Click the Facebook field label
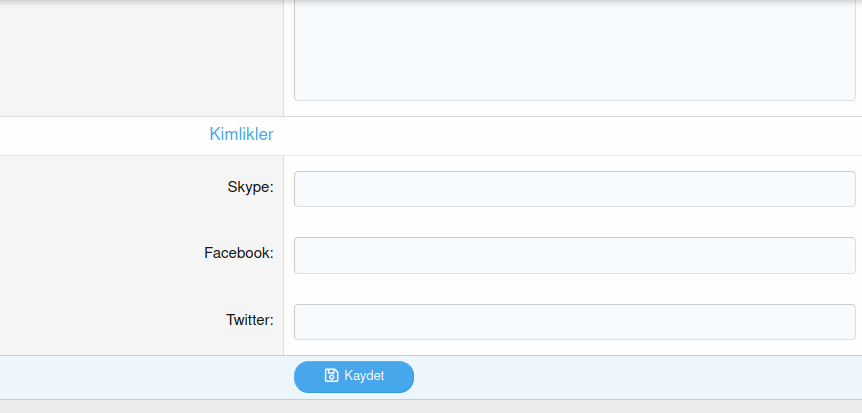This screenshot has width=862, height=413. [x=238, y=253]
